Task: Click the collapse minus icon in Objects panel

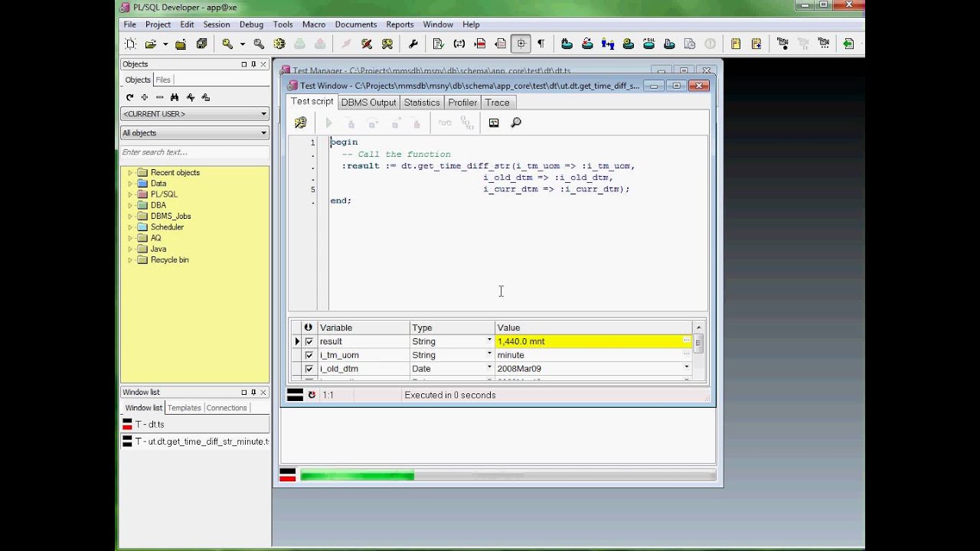Action: pyautogui.click(x=159, y=97)
